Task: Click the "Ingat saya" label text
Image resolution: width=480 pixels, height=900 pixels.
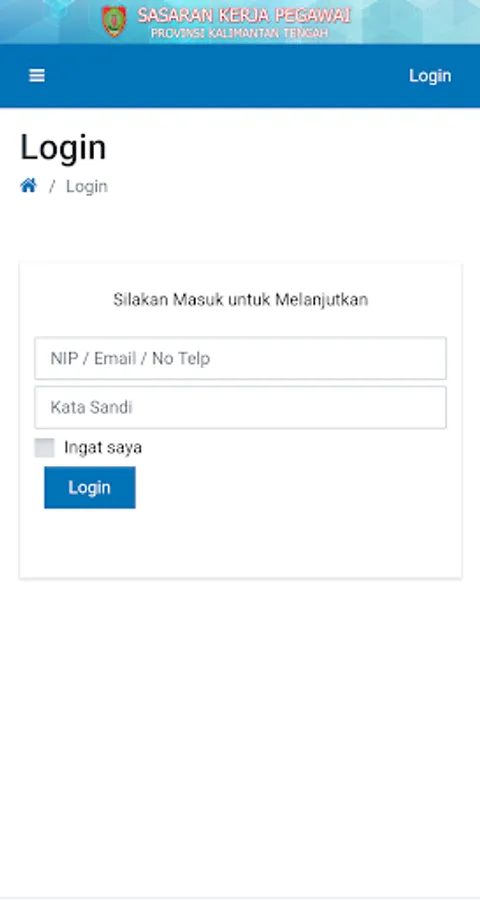Action: [x=103, y=448]
